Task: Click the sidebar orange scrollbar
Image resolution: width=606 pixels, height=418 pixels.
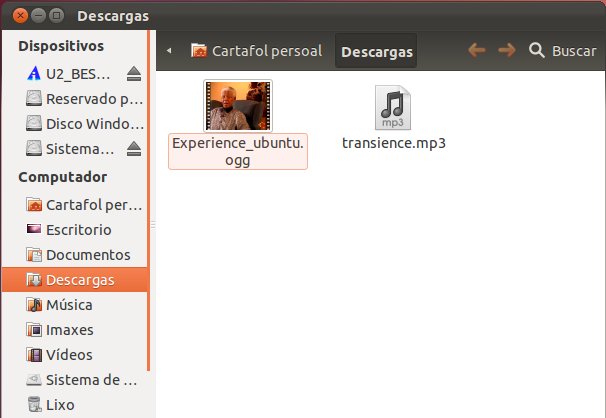Action: point(148,201)
